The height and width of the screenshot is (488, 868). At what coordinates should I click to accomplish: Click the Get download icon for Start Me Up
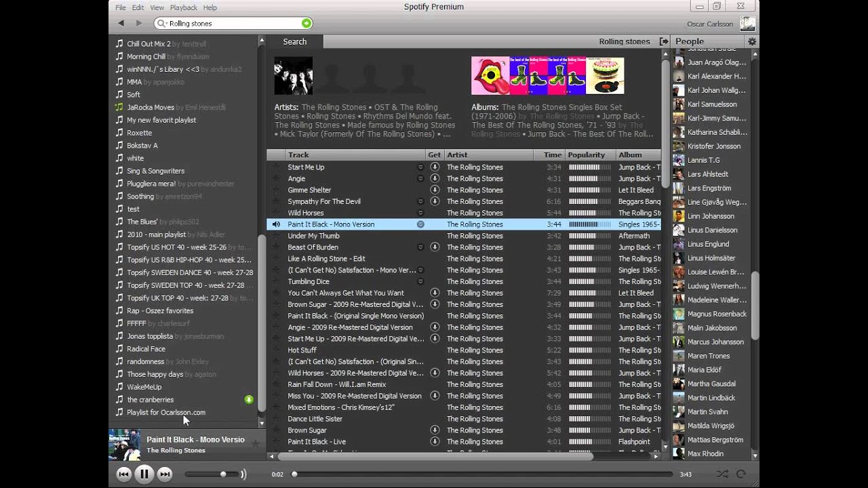[435, 167]
